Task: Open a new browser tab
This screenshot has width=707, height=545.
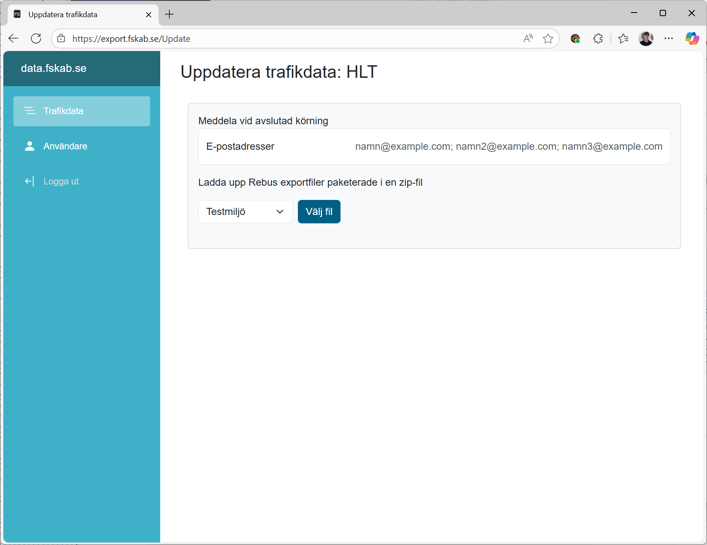Action: coord(169,14)
